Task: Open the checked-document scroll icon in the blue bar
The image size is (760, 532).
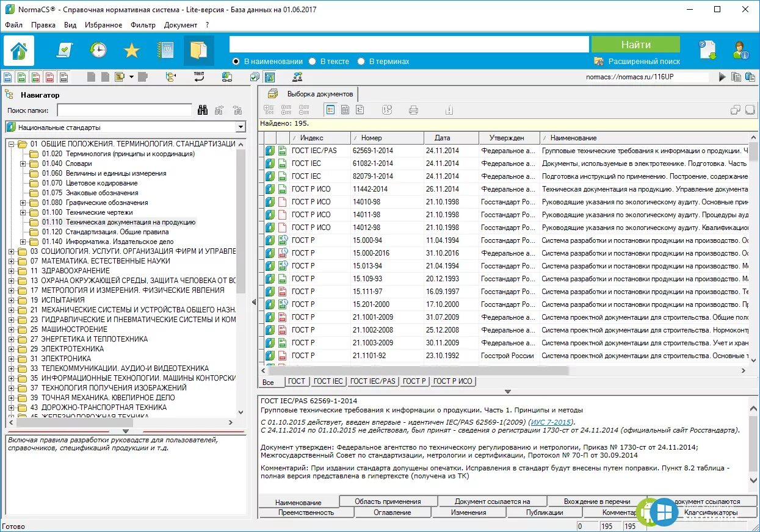Action: click(64, 50)
